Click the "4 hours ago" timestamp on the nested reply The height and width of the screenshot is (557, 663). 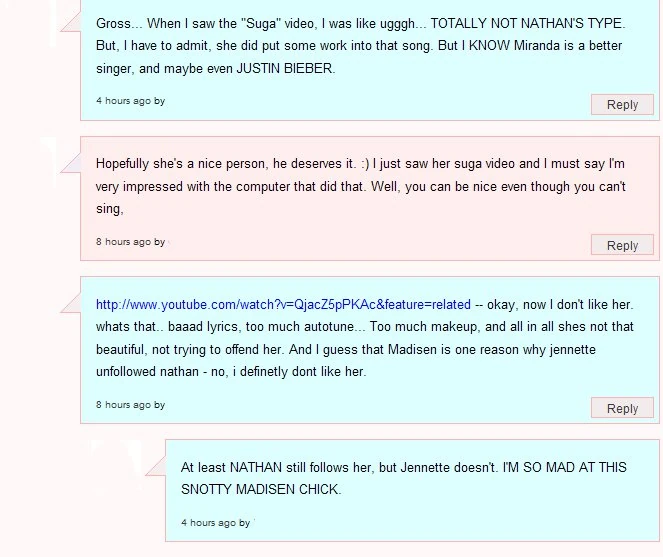(x=209, y=522)
